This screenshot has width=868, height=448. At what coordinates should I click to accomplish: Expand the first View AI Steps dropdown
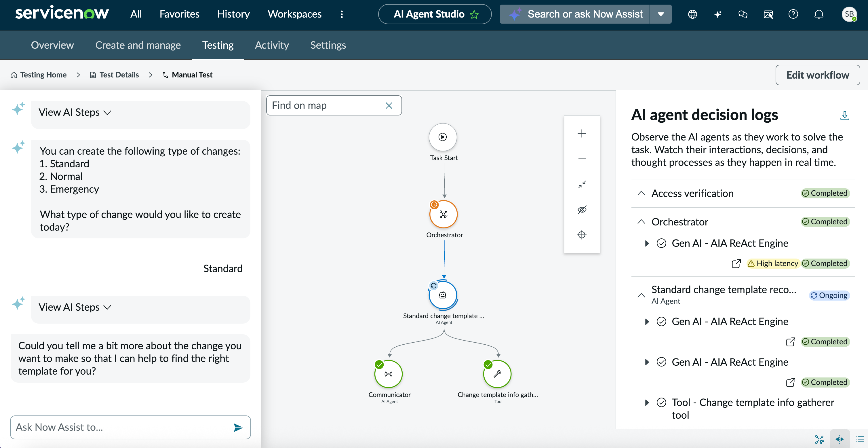click(75, 112)
